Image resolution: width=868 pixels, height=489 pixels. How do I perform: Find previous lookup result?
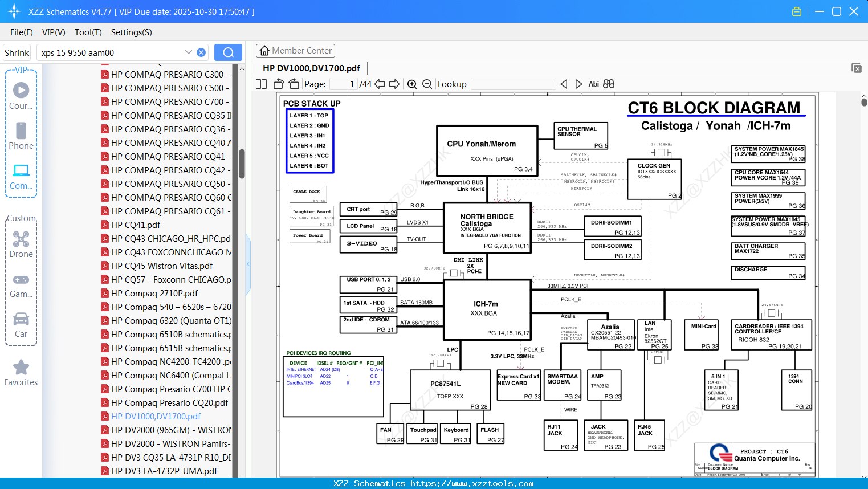pyautogui.click(x=564, y=84)
